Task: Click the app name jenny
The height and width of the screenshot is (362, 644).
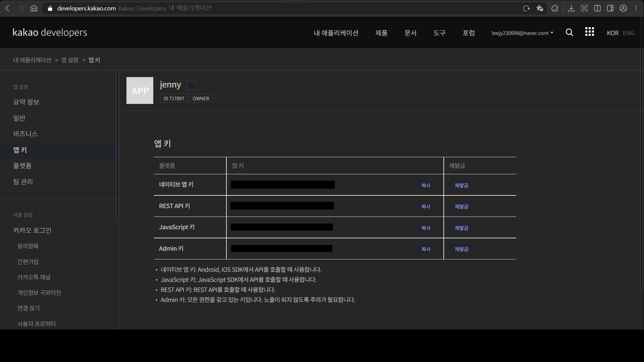Action: pyautogui.click(x=170, y=85)
